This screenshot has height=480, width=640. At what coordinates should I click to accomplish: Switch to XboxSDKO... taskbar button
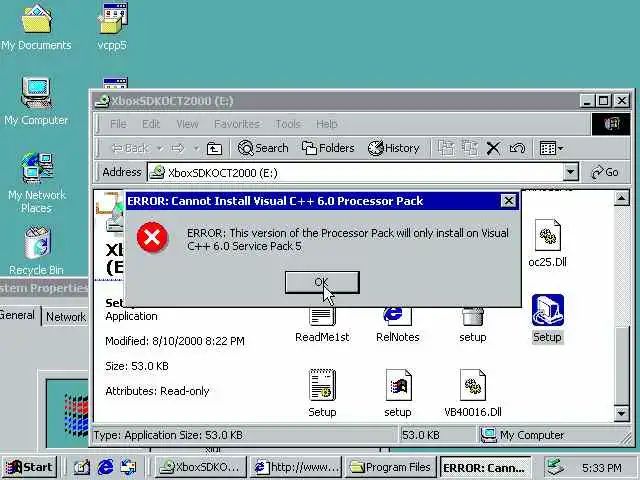coord(201,467)
